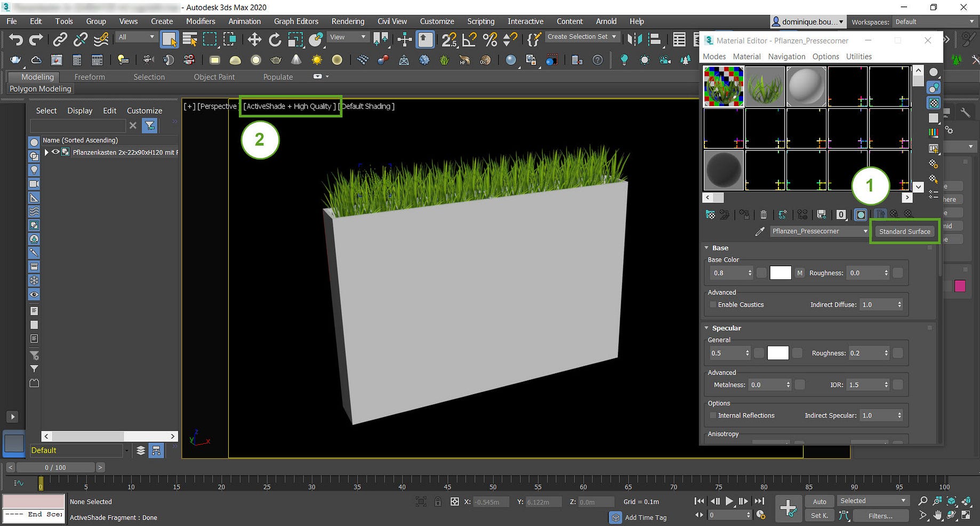
Task: Select the Move transform tool
Action: tap(254, 40)
